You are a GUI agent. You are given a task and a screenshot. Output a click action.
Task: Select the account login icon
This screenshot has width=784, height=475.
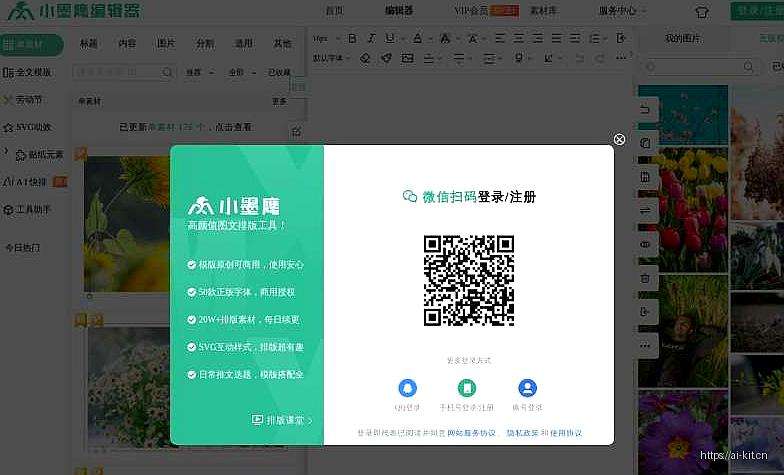[x=527, y=389]
